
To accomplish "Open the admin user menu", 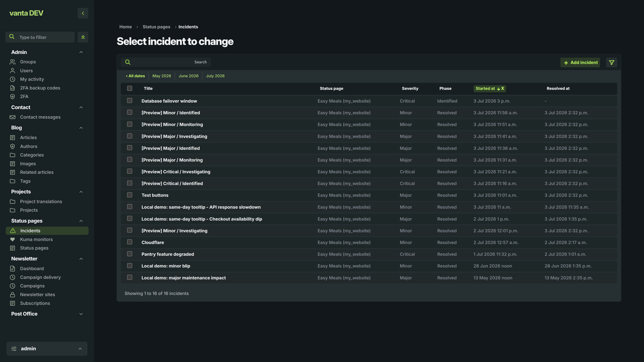I will pos(47,349).
